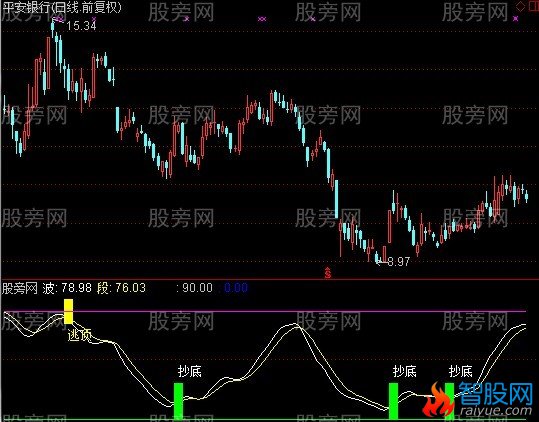Click the double purple marker along the chart top
The height and width of the screenshot is (422, 539).
point(262,19)
